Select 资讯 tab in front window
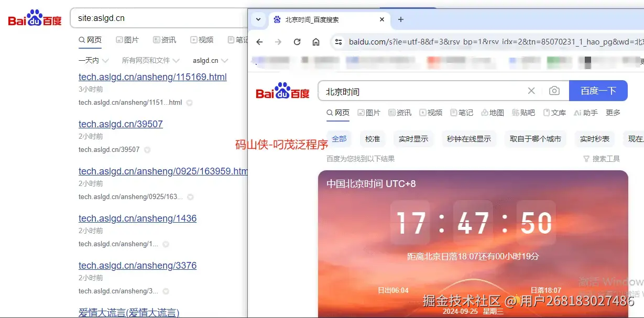 click(x=400, y=113)
